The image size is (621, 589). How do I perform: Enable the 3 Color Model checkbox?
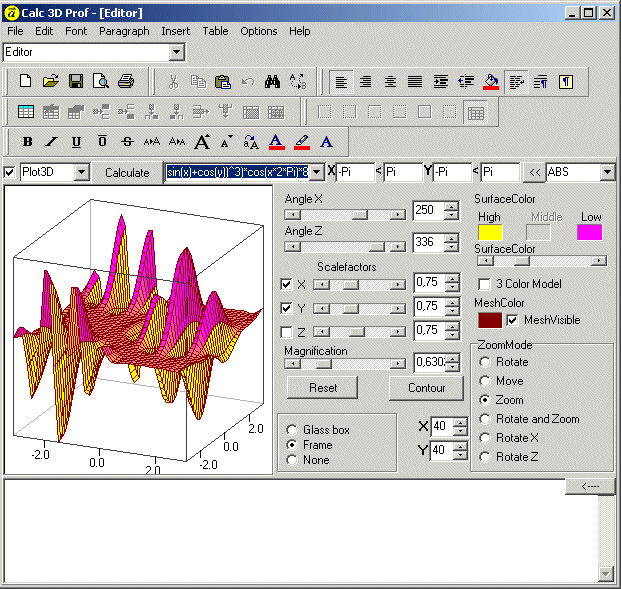[485, 284]
